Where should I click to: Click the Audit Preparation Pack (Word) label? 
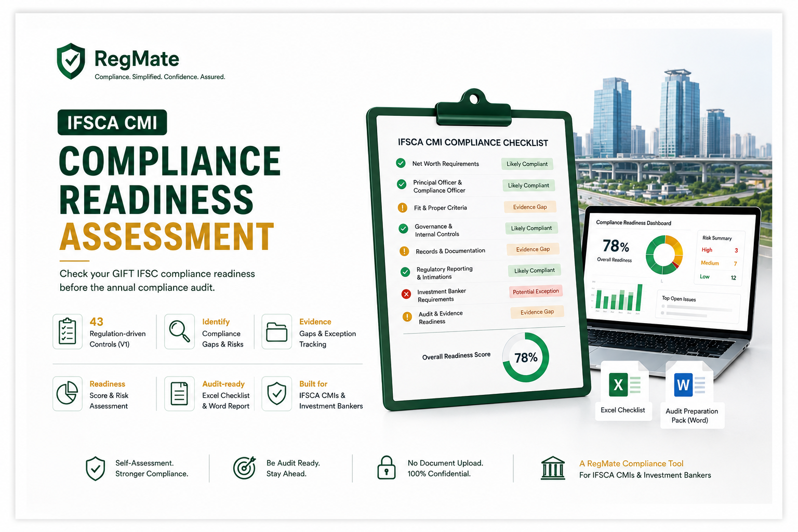pos(691,416)
